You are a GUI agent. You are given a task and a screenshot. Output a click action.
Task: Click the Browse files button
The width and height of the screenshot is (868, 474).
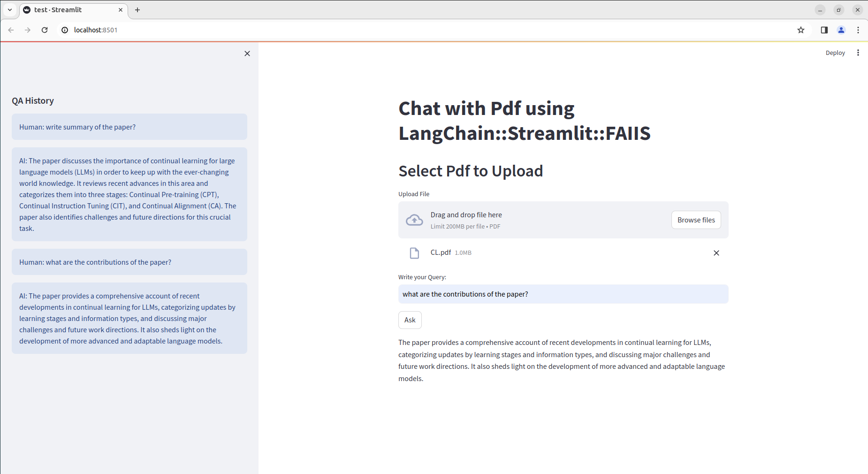pyautogui.click(x=696, y=220)
